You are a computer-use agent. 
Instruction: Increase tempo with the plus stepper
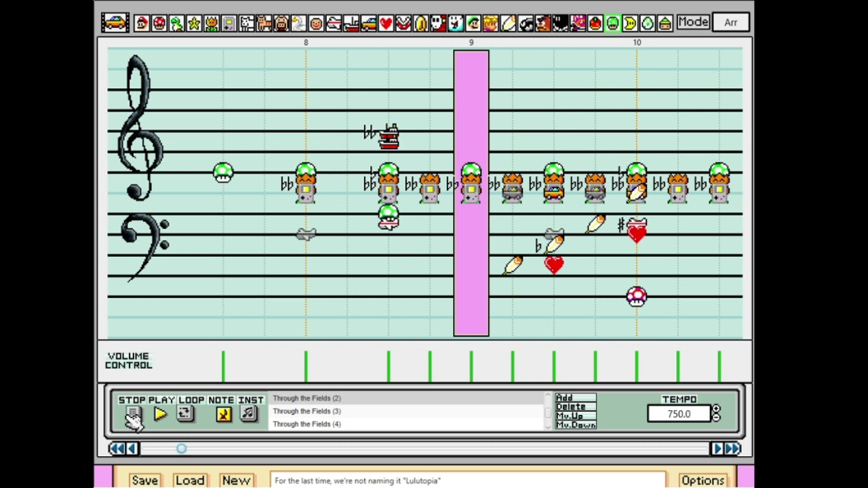pos(716,409)
